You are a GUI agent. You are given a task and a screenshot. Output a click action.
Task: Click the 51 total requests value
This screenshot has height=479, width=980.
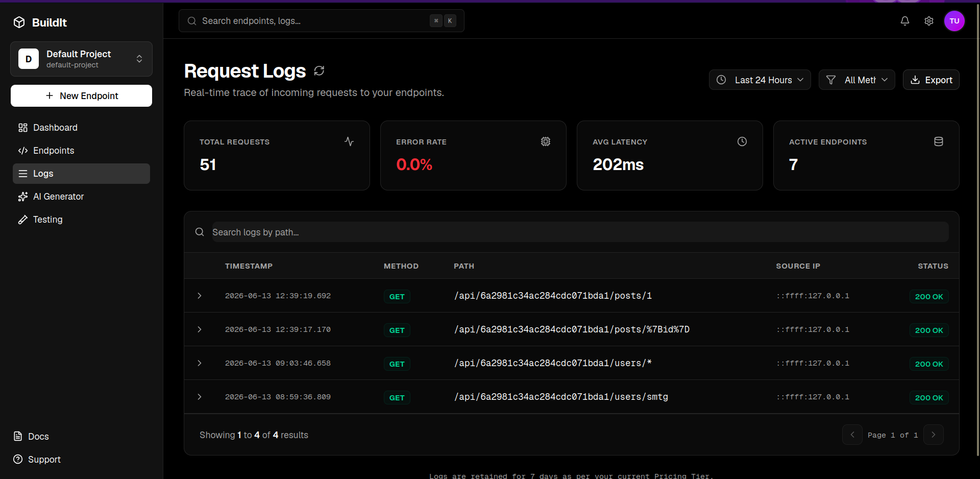(208, 164)
